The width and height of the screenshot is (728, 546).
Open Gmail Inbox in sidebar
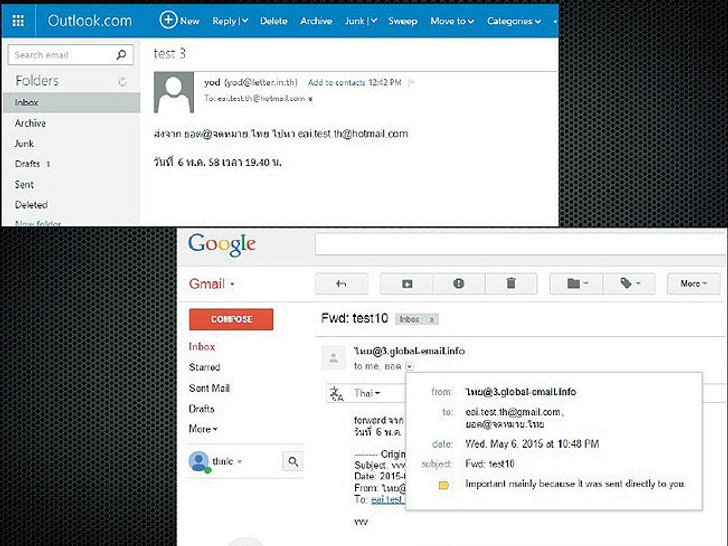pos(202,347)
